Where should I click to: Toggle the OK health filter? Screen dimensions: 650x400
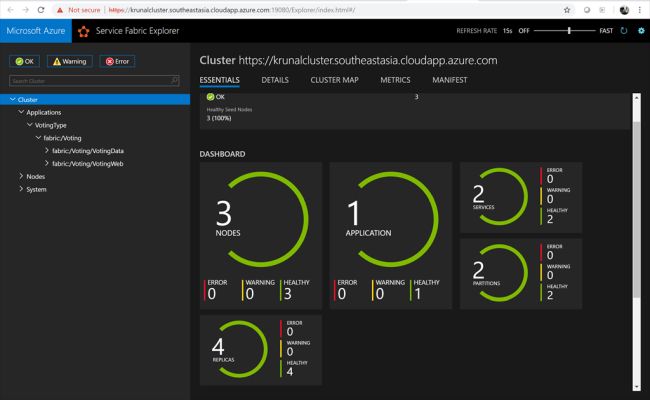pos(24,61)
